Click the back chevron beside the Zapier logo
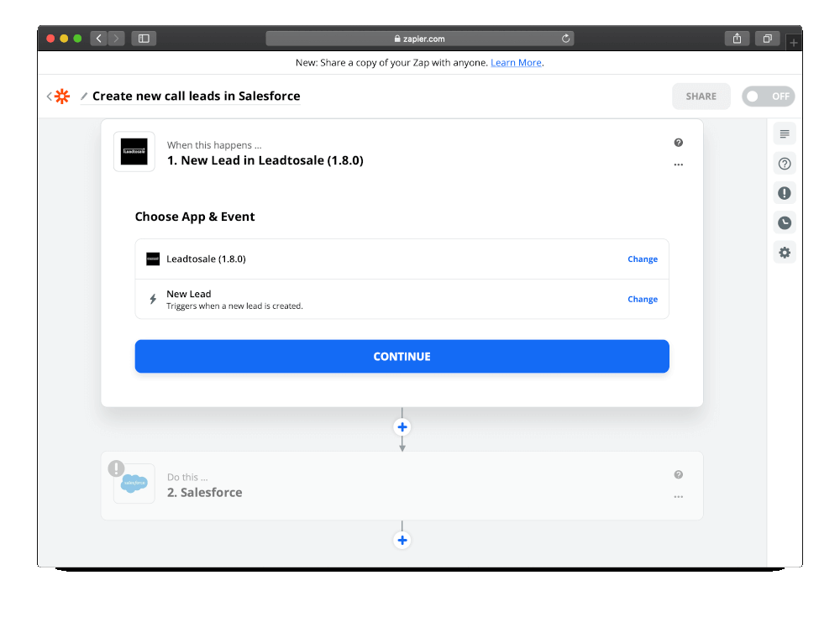The width and height of the screenshot is (840, 617). coord(49,96)
